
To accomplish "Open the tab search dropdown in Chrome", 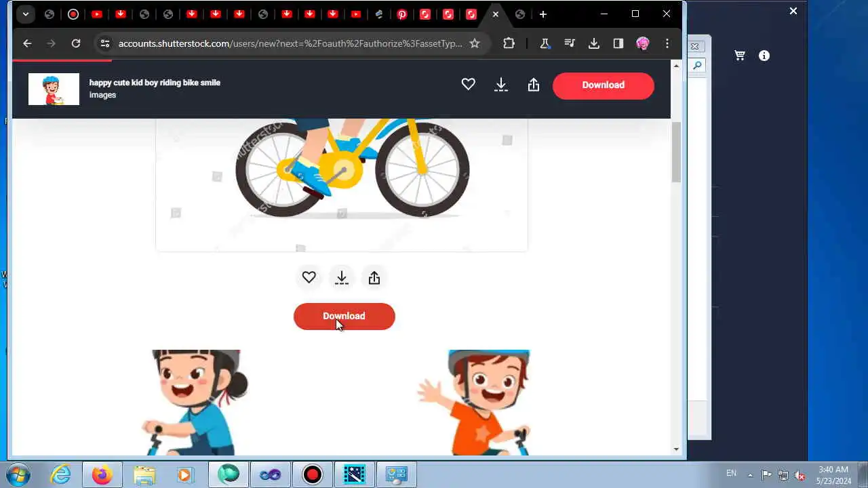I will click(x=25, y=14).
